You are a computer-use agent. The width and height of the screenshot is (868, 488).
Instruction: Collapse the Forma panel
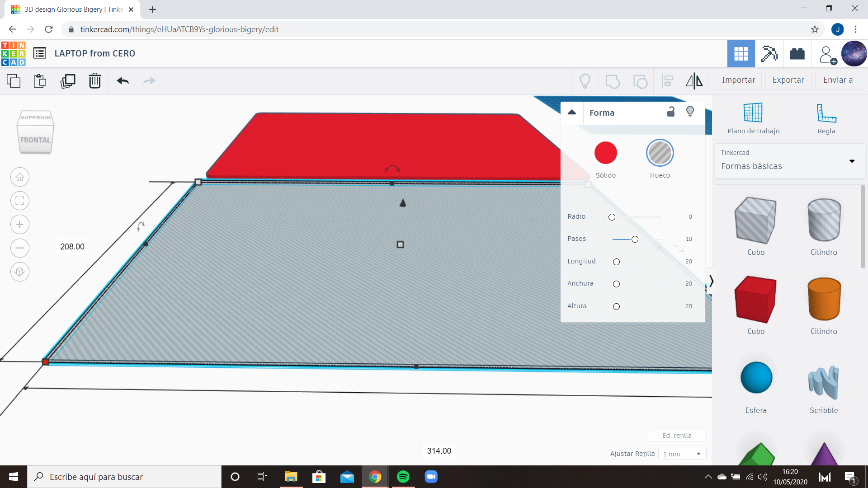coord(572,113)
